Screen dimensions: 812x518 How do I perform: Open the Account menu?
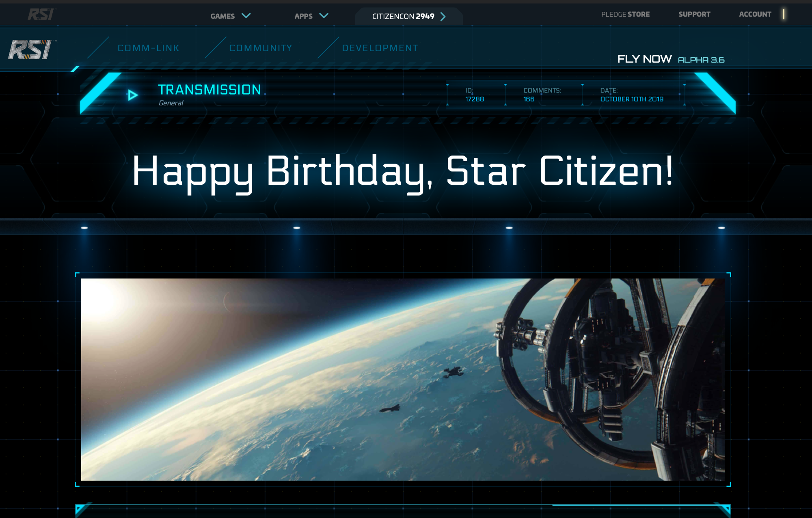click(755, 14)
